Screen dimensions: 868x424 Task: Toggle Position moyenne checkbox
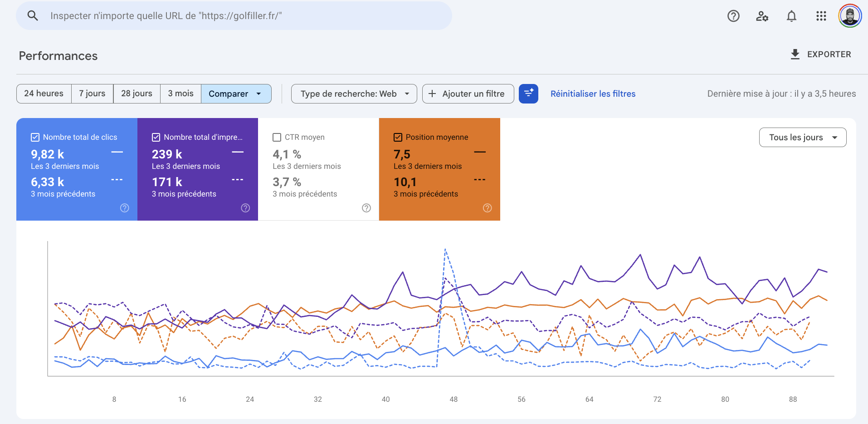398,137
